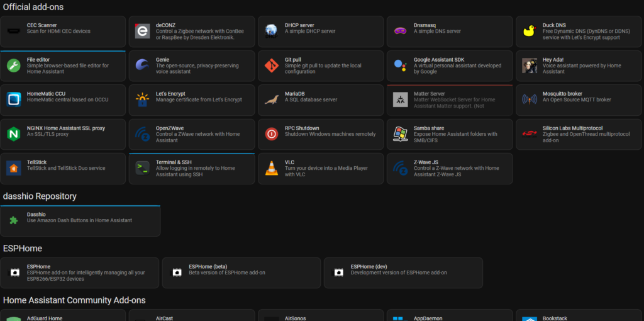Click the NGINX green hexagon icon
The width and height of the screenshot is (644, 321).
(13, 134)
